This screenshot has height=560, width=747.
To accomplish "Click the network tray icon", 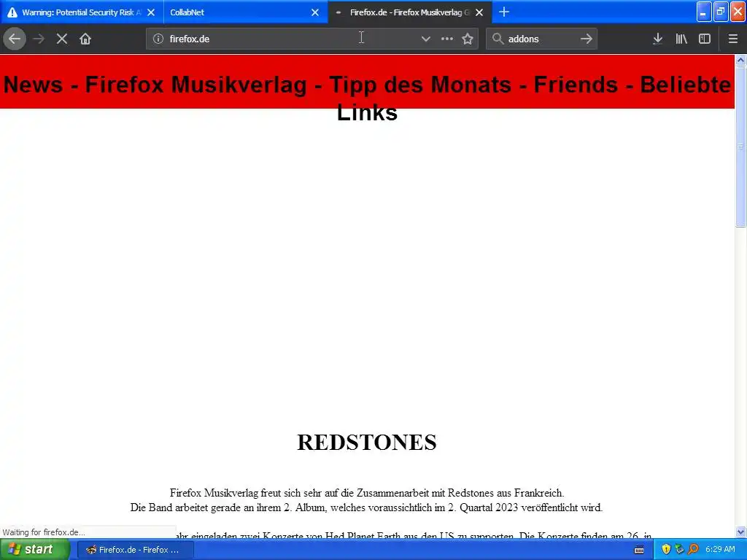I will (x=679, y=550).
